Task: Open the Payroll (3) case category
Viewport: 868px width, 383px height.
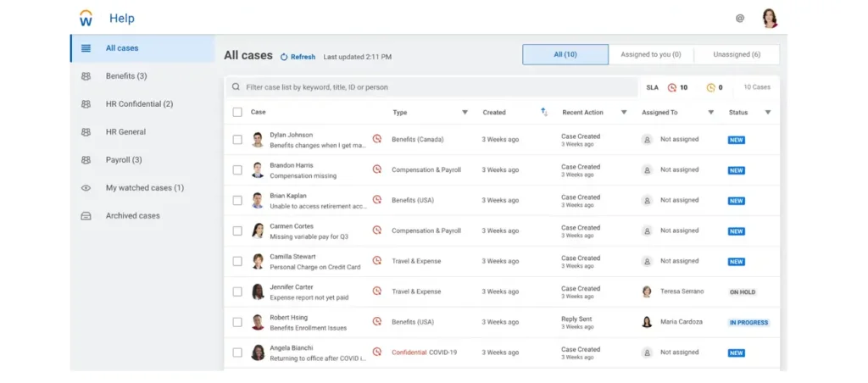Action: tap(124, 160)
